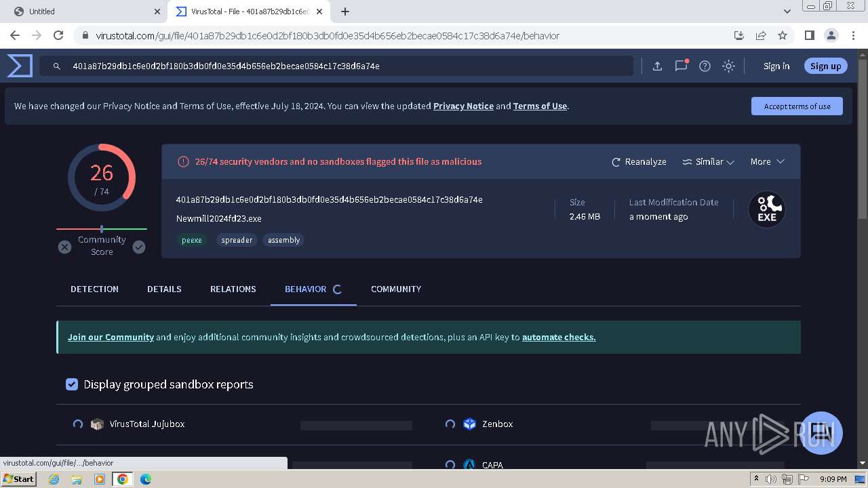Switch to the DETECTION tab
Viewport: 868px width, 488px height.
(94, 289)
